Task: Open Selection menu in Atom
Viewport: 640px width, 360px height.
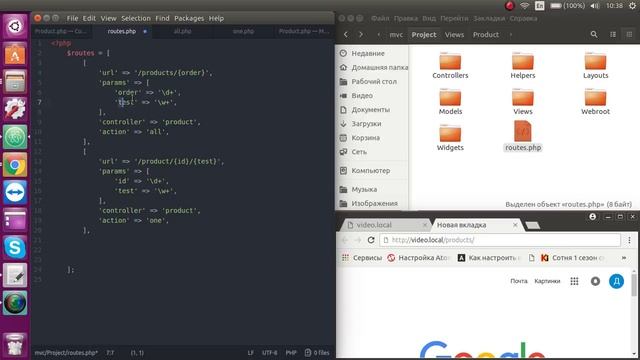Action: tap(136, 18)
